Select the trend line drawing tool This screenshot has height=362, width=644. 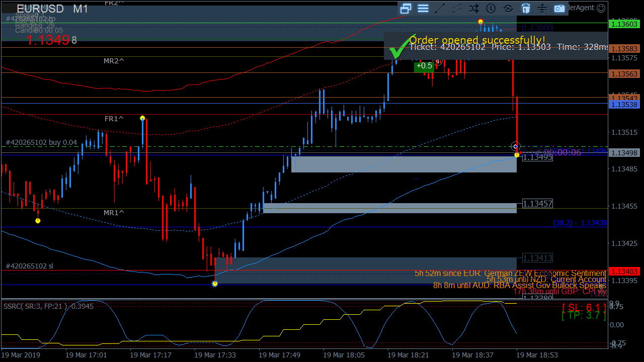point(440,8)
